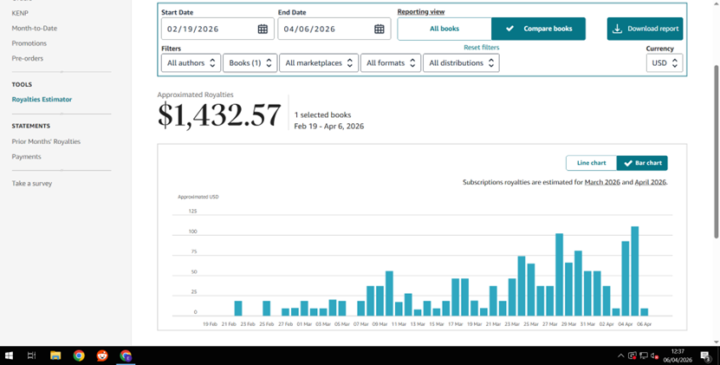Open the Books (1) filter dropdown
This screenshot has height=365, width=720.
click(x=250, y=63)
